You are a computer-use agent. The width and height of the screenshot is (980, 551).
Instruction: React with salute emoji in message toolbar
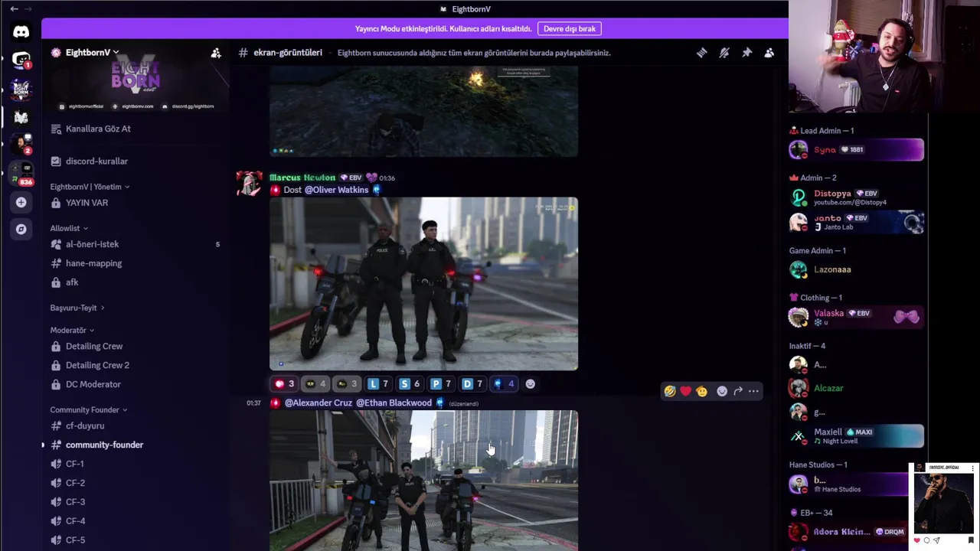[701, 391]
